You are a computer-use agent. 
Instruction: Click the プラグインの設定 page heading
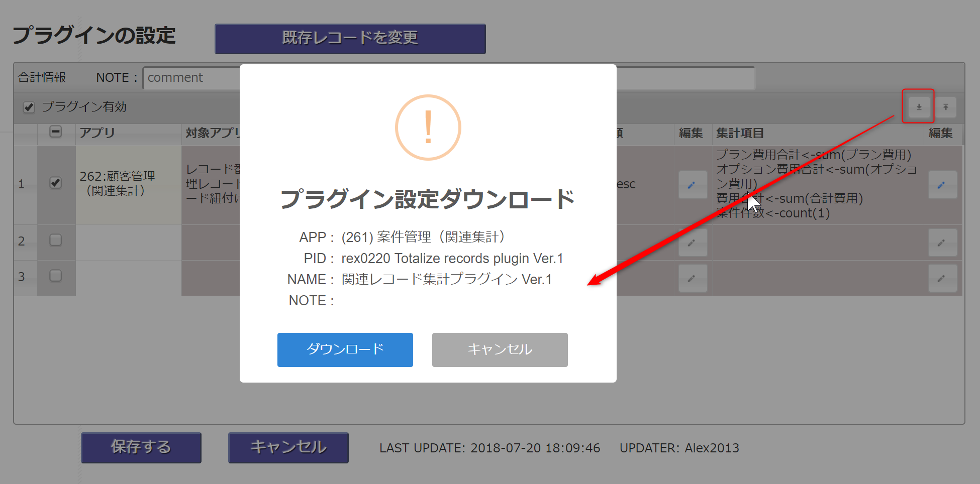(94, 36)
